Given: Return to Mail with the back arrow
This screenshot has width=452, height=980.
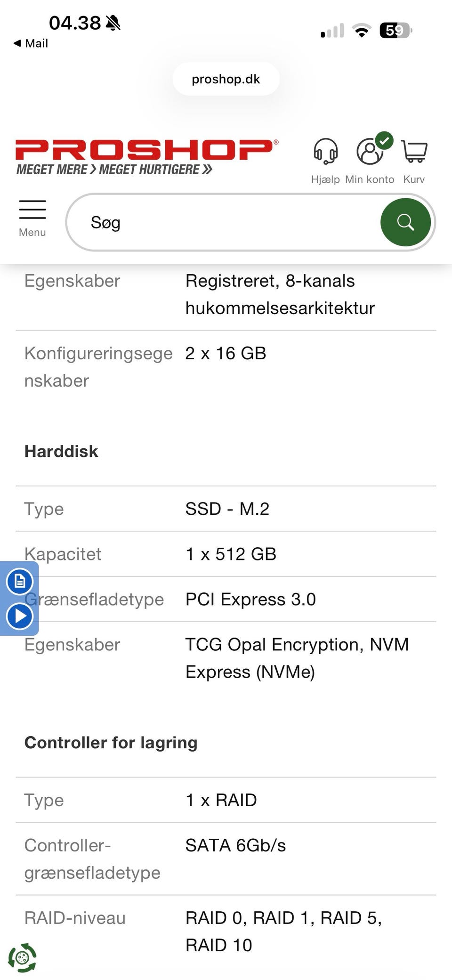Looking at the screenshot, I should [31, 43].
